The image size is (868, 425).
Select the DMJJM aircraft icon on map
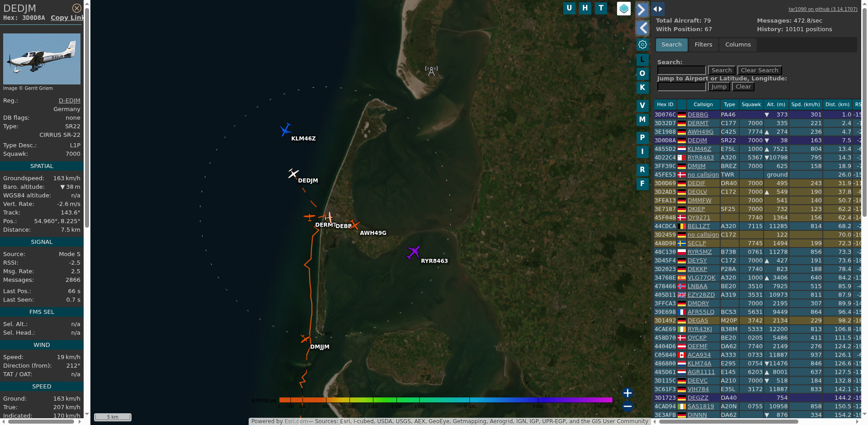pyautogui.click(x=305, y=338)
